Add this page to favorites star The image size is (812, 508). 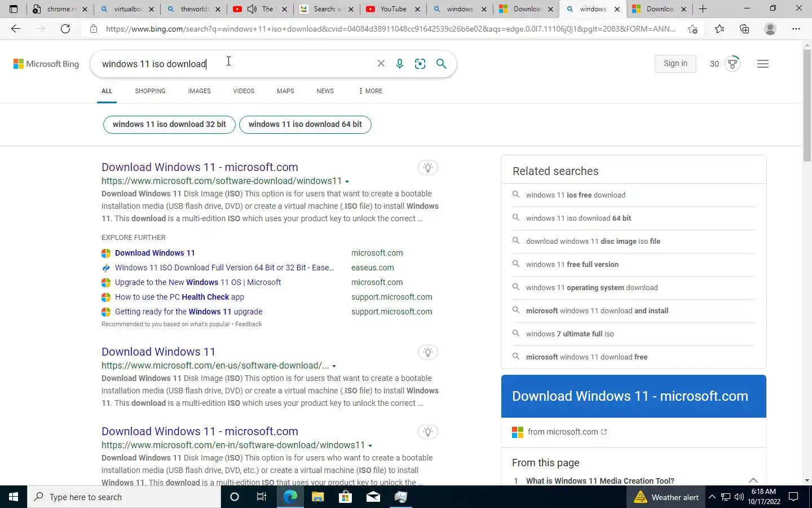coord(692,29)
